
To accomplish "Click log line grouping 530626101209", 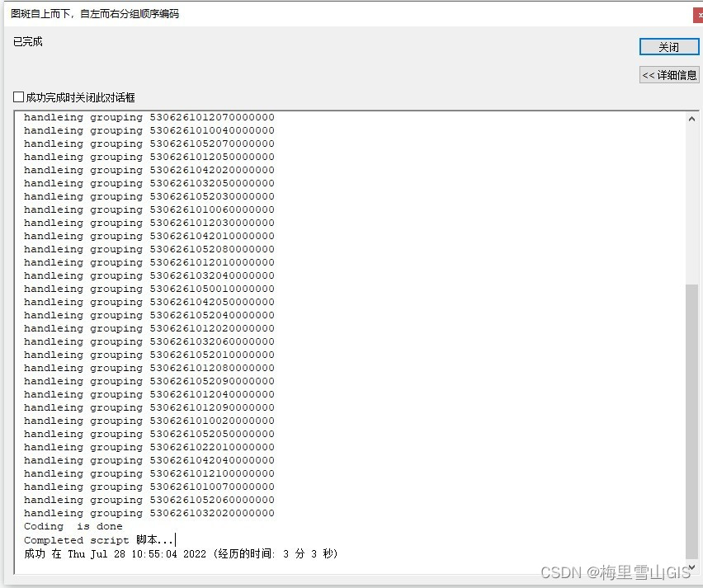I will [x=149, y=407].
